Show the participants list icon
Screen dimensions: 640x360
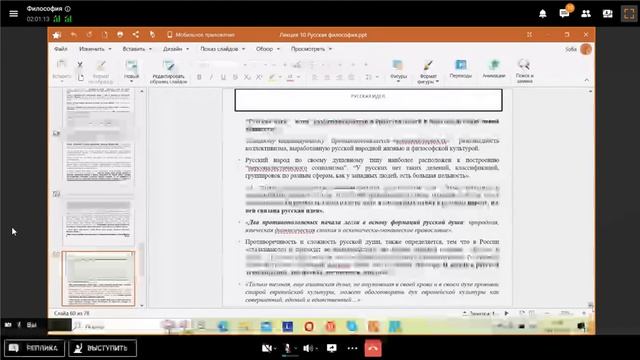[x=586, y=13]
